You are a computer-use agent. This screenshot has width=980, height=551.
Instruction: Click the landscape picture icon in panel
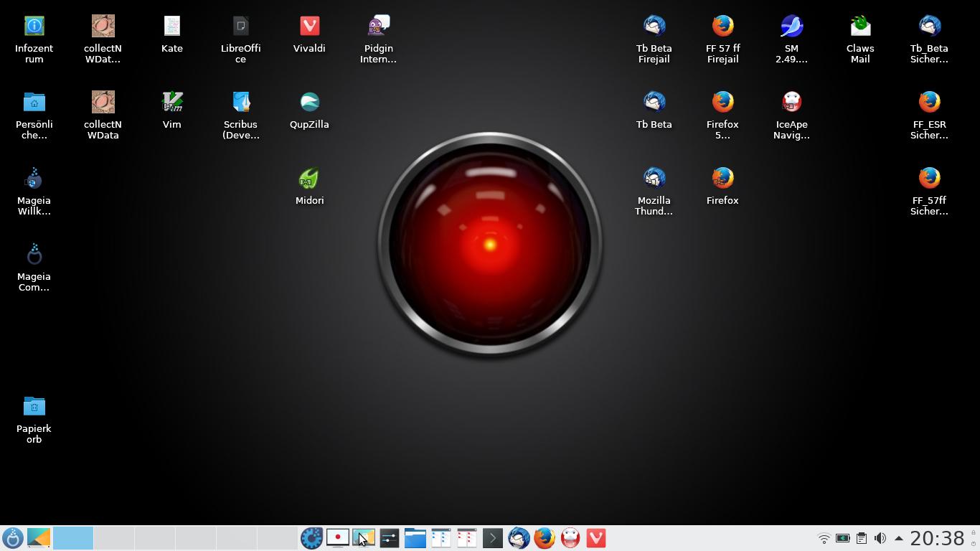363,538
